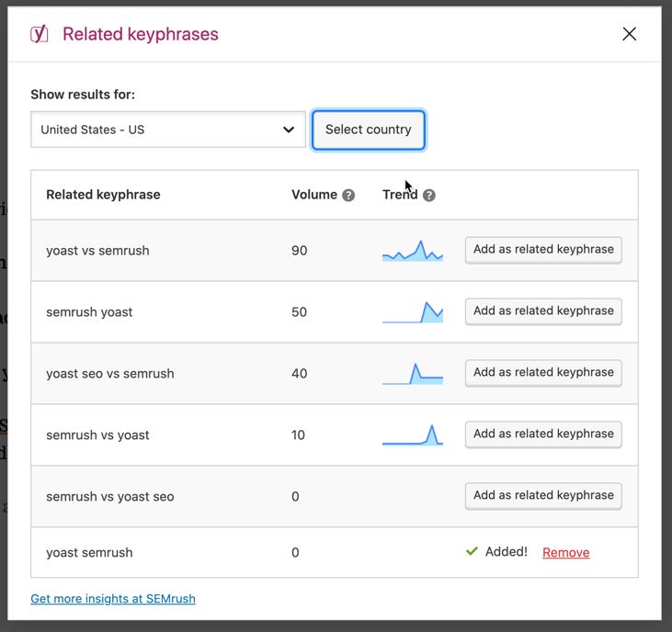Screen dimensions: 672x632
Task: Add 'yoast seo vs semrush' as related keyphrase
Action: pyautogui.click(x=543, y=373)
